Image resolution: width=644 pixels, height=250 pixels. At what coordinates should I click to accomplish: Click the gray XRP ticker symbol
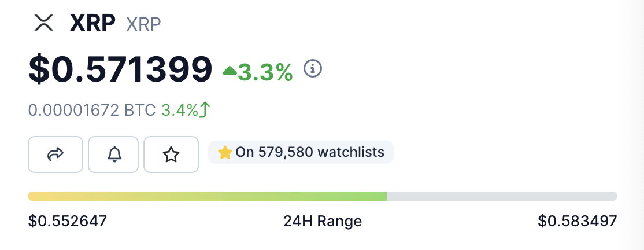click(143, 24)
